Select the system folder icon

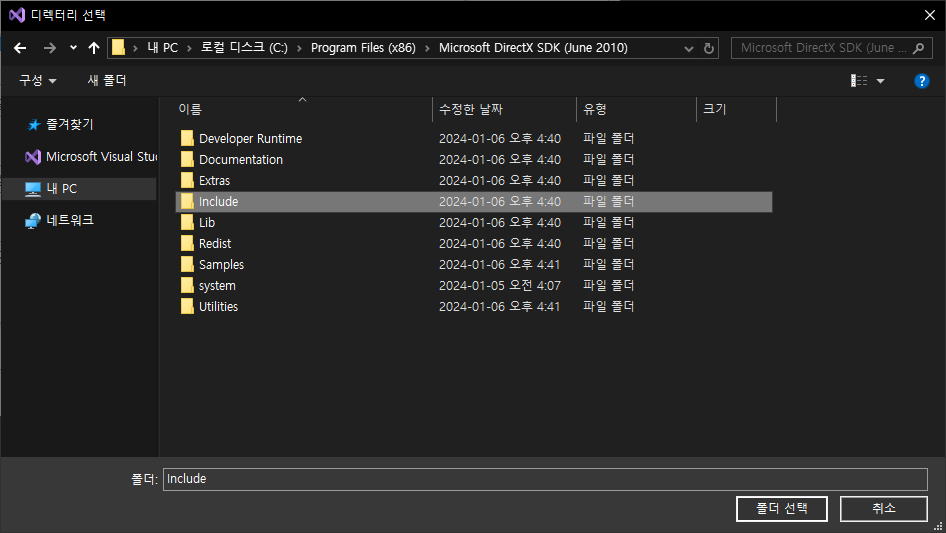click(x=187, y=286)
